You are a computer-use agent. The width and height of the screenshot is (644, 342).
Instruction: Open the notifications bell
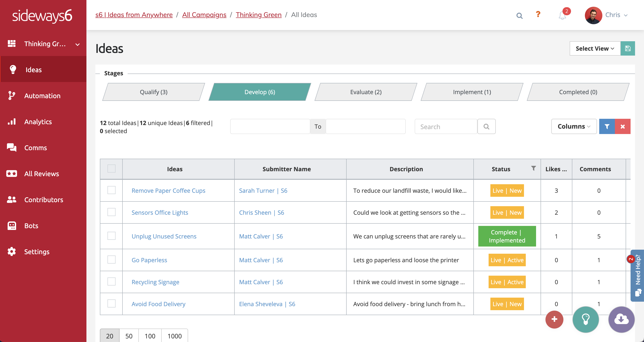(x=562, y=15)
